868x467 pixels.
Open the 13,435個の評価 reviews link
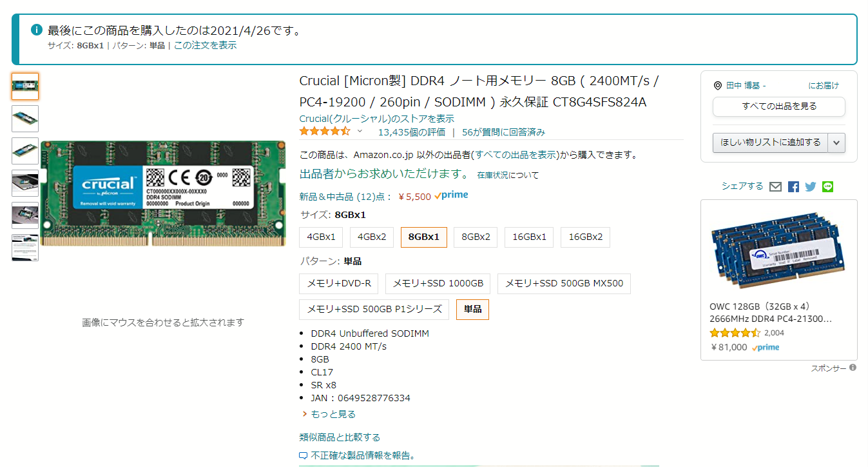(x=411, y=132)
